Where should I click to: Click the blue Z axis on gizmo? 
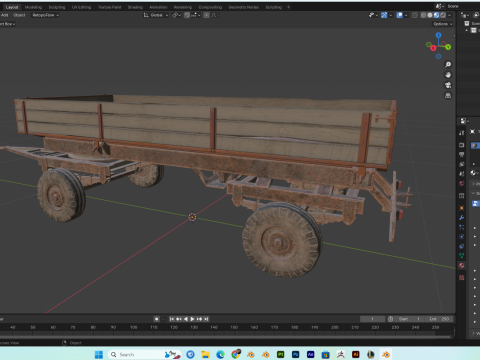click(x=438, y=35)
